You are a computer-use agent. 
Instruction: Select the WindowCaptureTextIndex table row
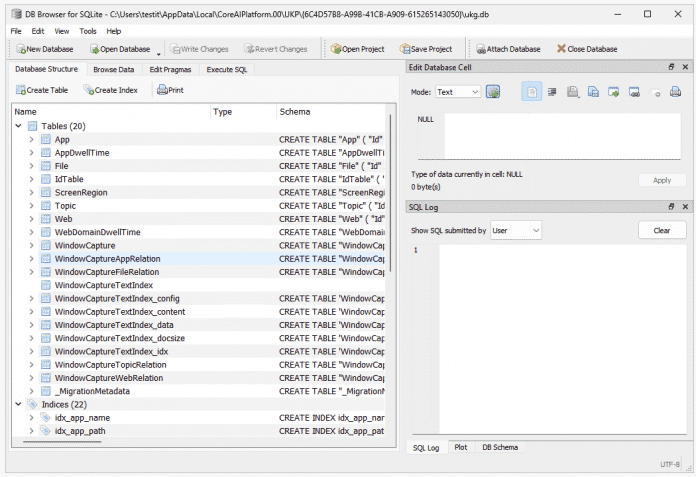198,285
